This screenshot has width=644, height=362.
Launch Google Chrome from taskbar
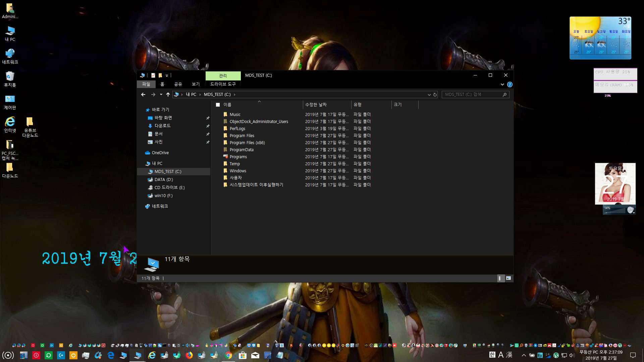229,355
